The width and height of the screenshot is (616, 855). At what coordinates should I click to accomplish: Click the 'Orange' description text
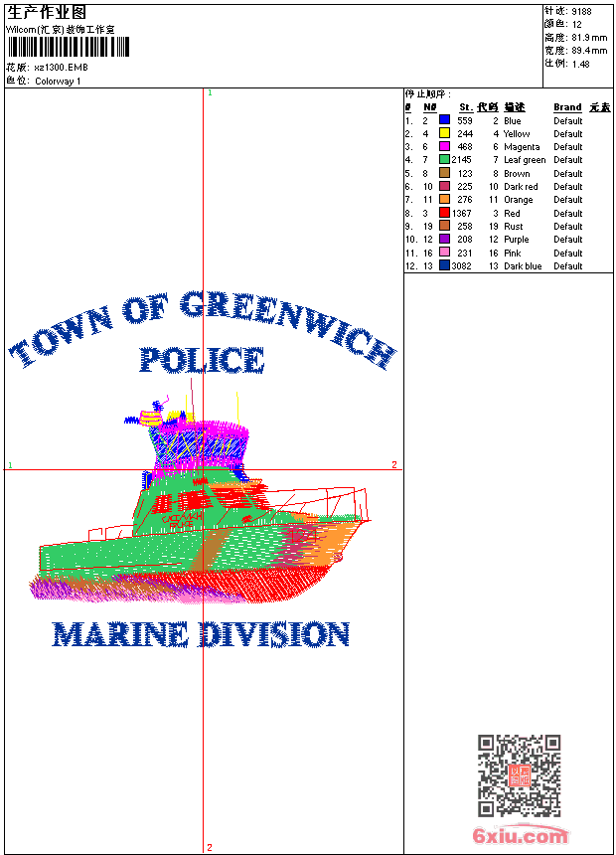(519, 200)
